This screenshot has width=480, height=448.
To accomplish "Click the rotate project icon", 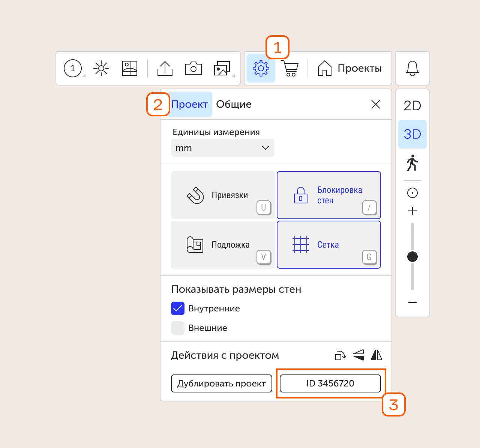I will (340, 355).
